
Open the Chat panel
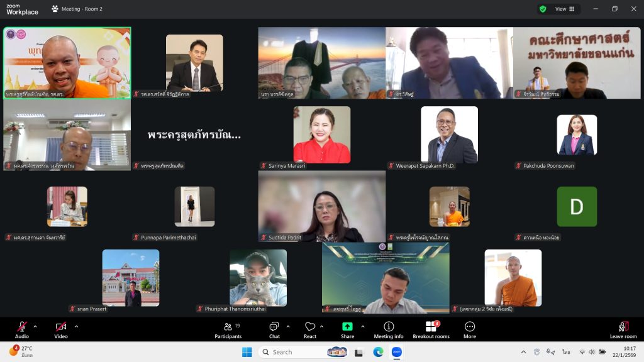[274, 329]
